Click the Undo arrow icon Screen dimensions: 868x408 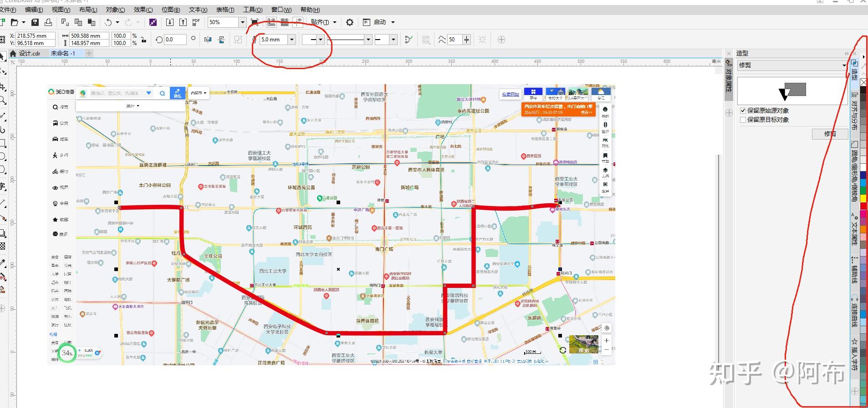click(x=108, y=22)
